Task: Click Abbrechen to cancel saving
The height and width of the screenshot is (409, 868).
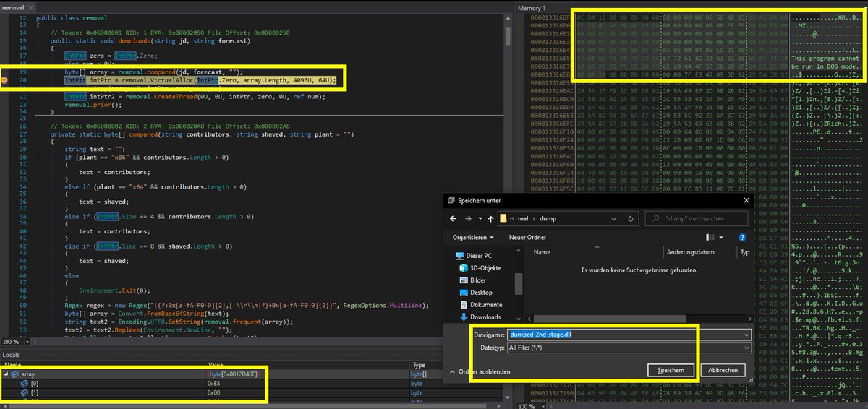Action: click(723, 370)
